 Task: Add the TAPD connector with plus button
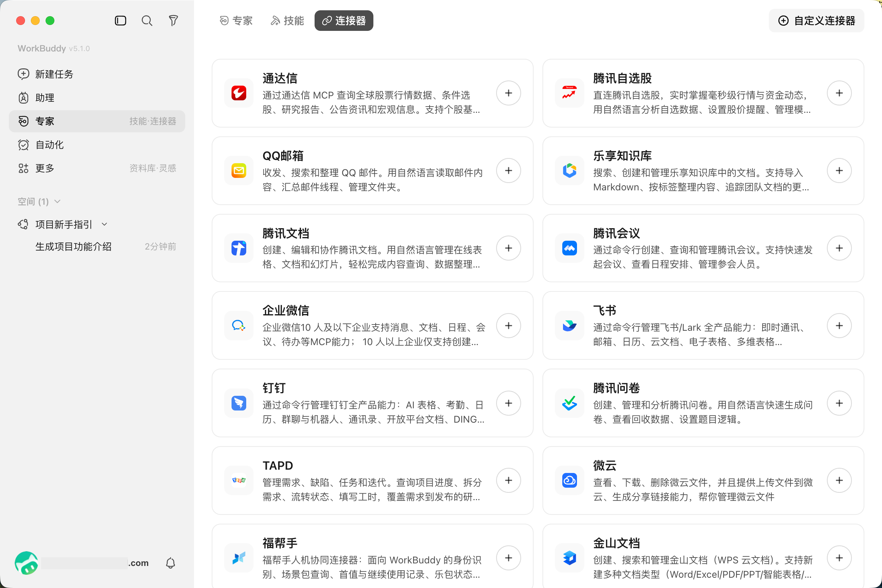click(x=509, y=480)
